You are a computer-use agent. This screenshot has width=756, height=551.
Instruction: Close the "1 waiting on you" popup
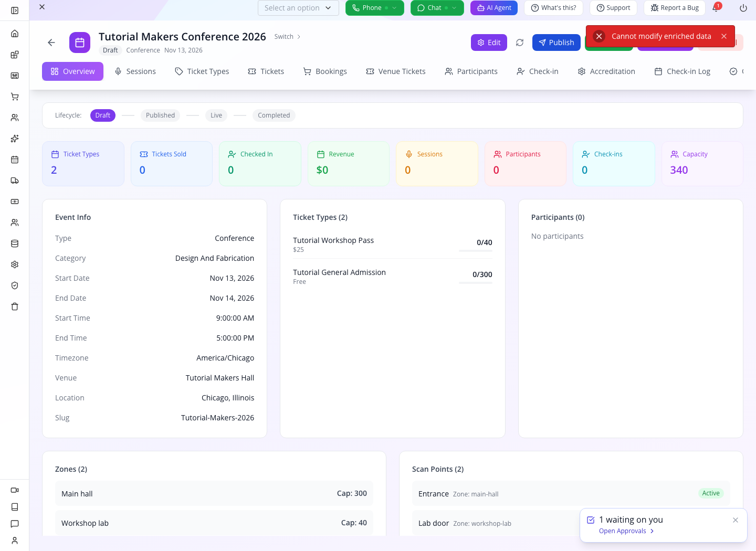click(x=736, y=520)
